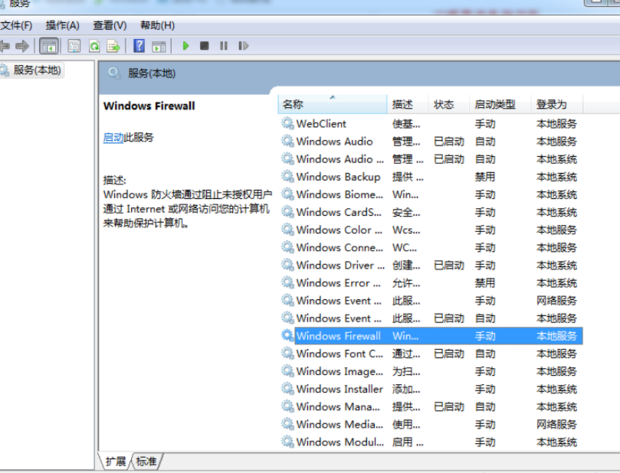Select the Windows Media... service name

(x=340, y=424)
